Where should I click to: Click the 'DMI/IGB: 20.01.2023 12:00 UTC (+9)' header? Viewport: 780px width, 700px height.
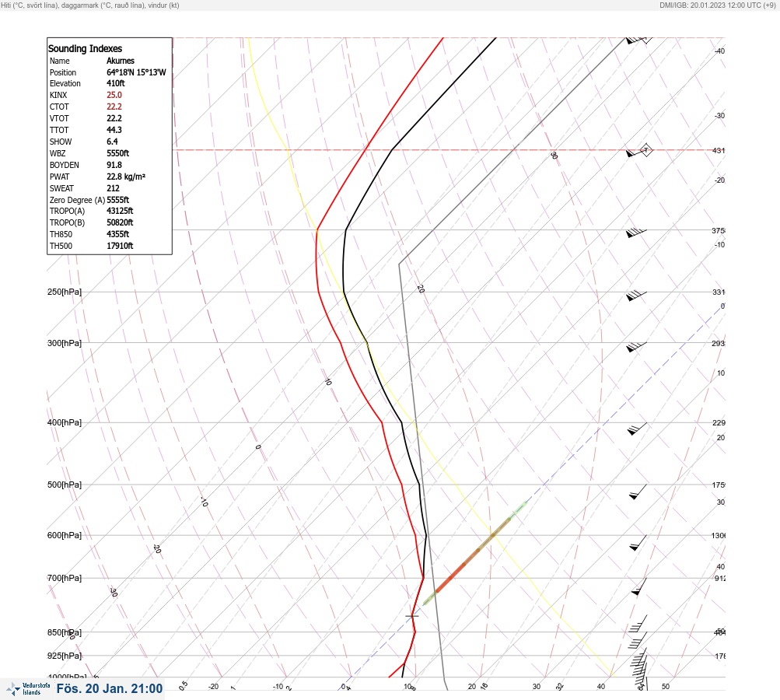(x=717, y=5)
